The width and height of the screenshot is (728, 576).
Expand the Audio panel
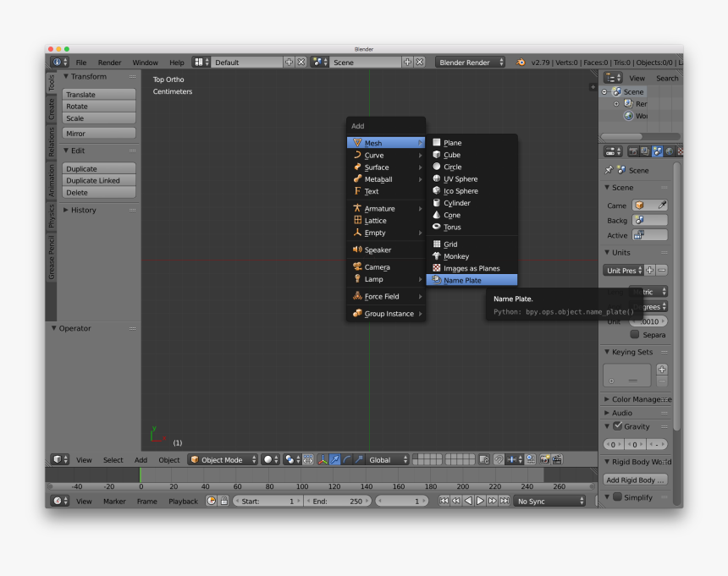tap(607, 413)
